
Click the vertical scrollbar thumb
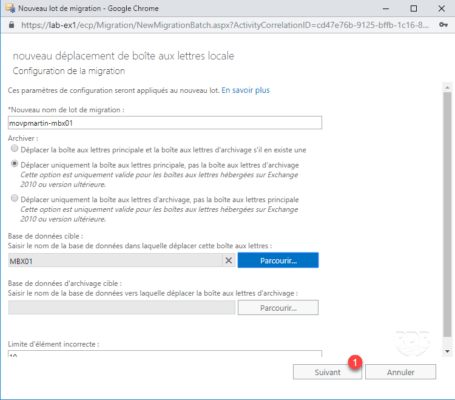click(x=447, y=215)
